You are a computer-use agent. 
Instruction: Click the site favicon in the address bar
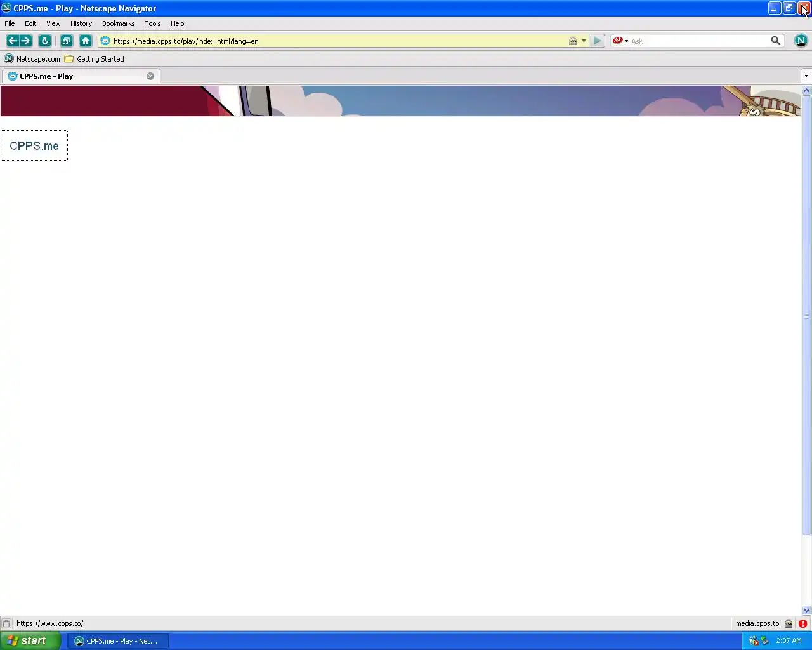(105, 41)
